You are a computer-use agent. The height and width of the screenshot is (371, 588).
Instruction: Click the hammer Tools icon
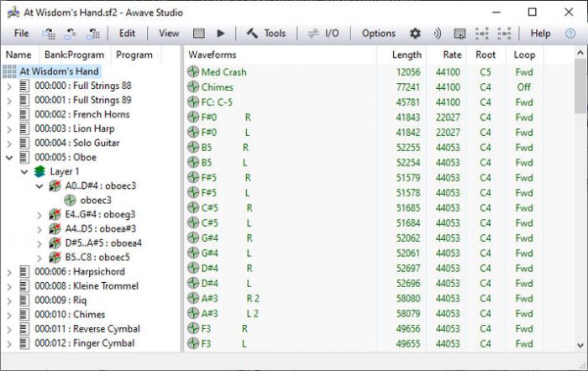click(x=252, y=34)
